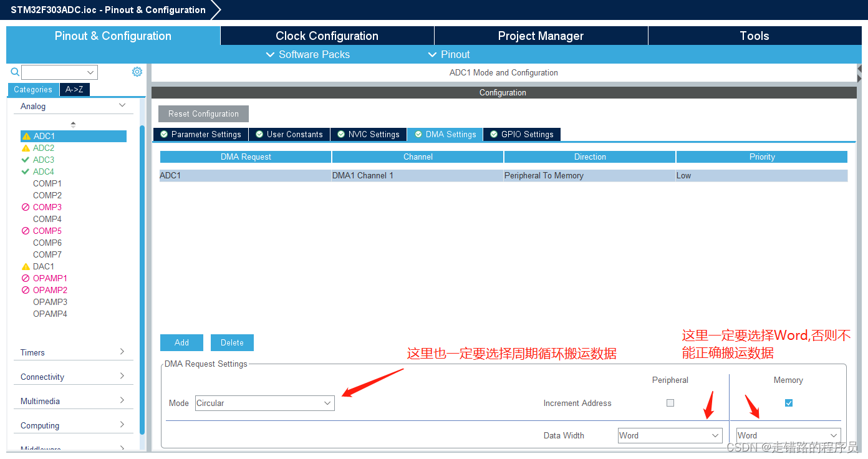The image size is (868, 459).
Task: Open the peripheral search combo box
Action: coord(59,72)
